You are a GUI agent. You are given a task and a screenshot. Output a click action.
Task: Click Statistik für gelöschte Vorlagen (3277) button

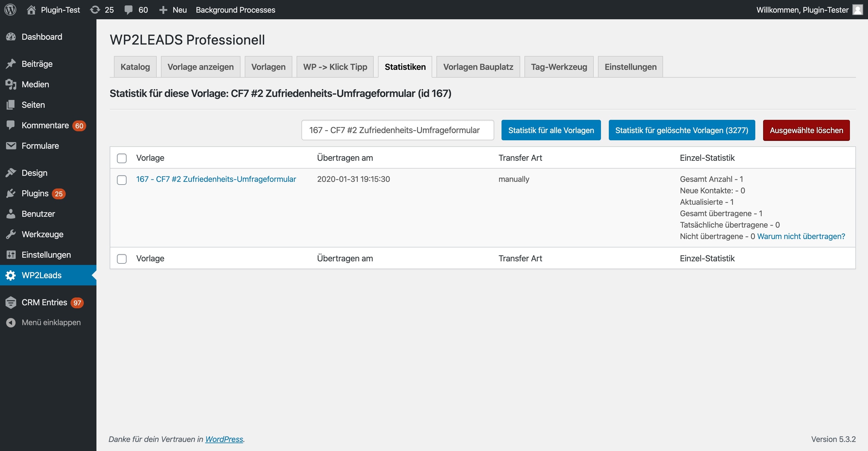[x=682, y=130]
